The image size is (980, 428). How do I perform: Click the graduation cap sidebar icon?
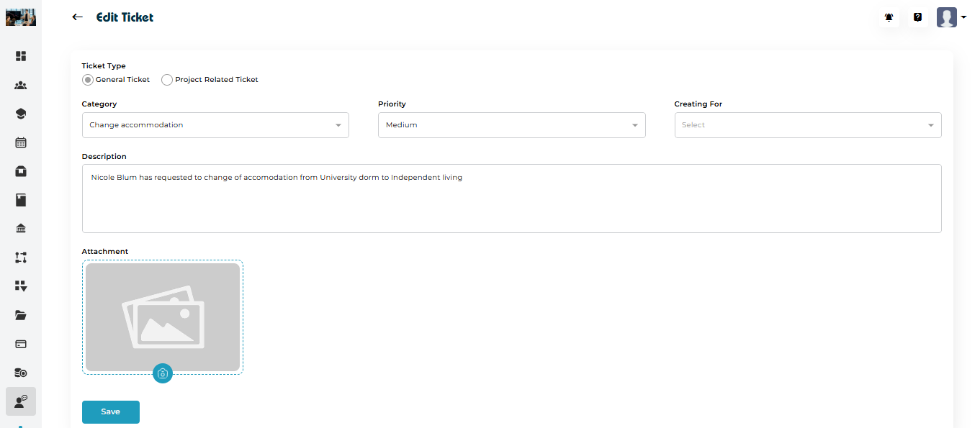[21, 114]
